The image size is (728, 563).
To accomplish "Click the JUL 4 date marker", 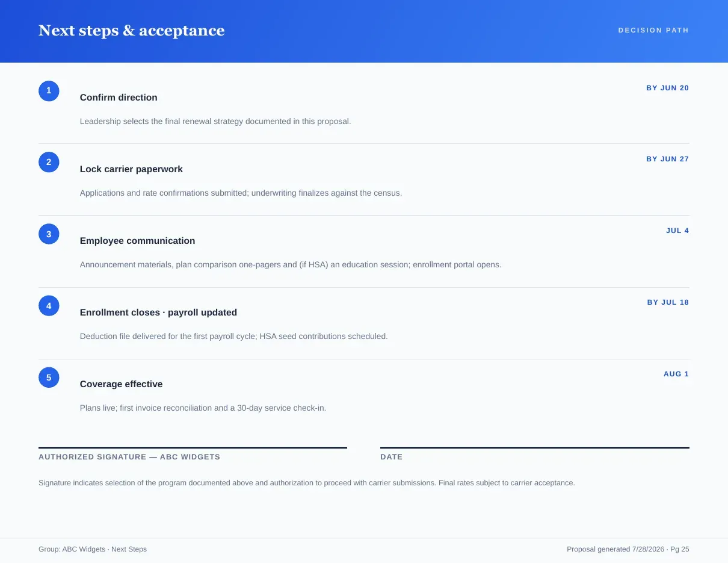I will pyautogui.click(x=677, y=231).
